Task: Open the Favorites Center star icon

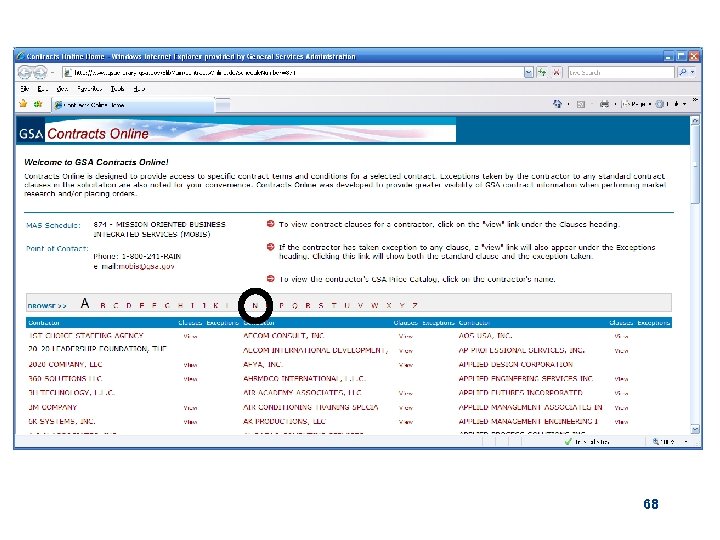Action: click(x=23, y=104)
